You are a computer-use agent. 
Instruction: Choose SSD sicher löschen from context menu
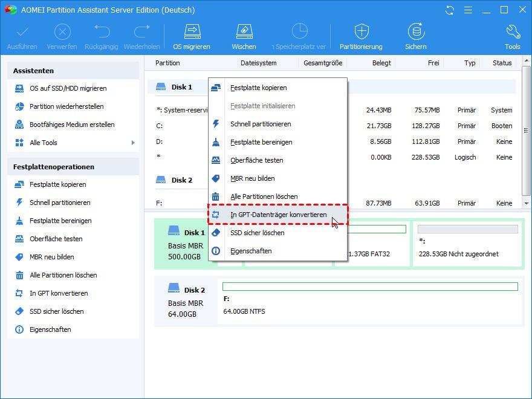pyautogui.click(x=277, y=233)
